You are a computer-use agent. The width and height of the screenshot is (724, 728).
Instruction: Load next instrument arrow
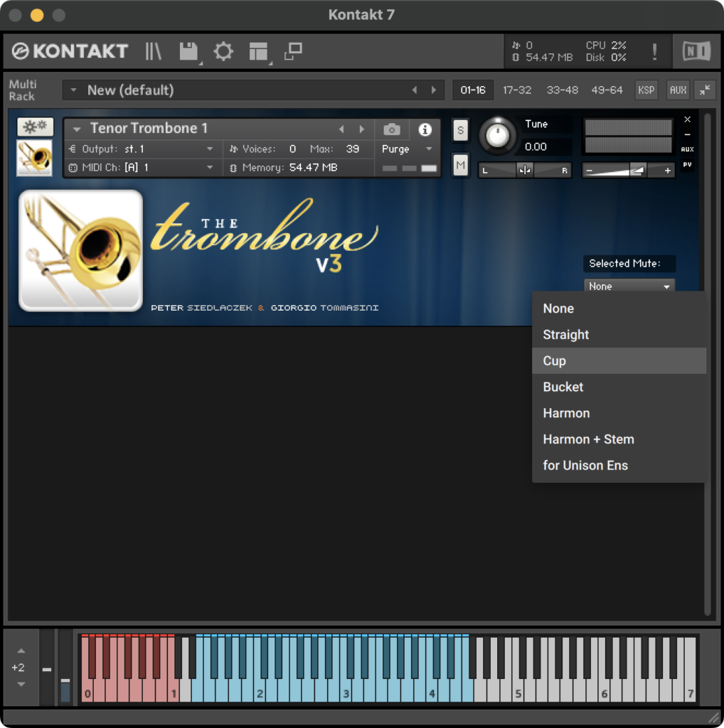point(361,129)
